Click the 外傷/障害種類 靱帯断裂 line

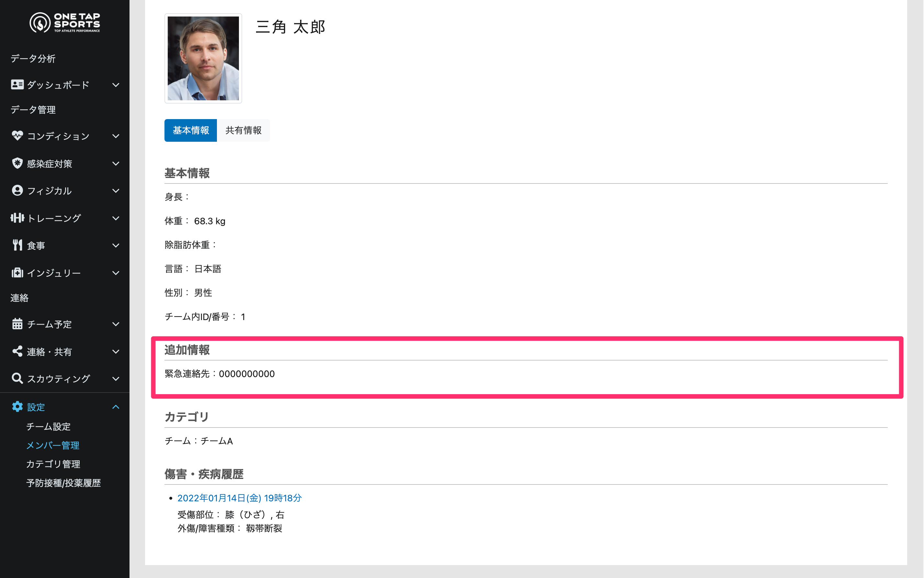click(230, 529)
